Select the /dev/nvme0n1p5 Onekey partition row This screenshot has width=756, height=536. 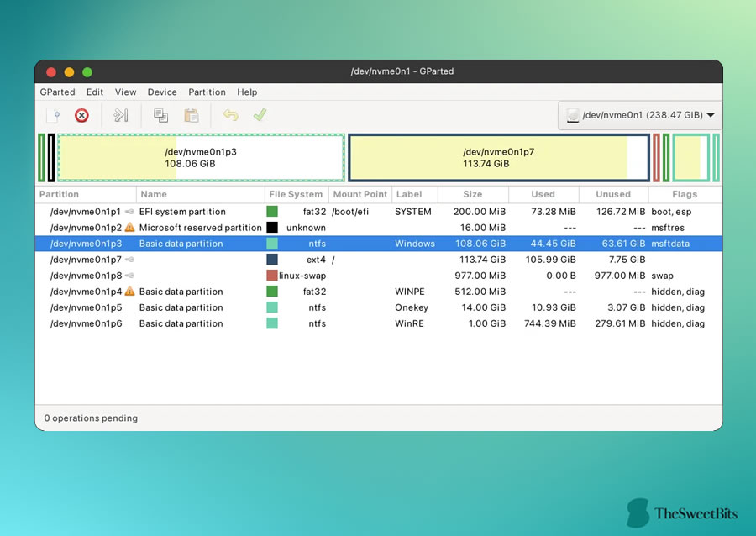(x=379, y=307)
